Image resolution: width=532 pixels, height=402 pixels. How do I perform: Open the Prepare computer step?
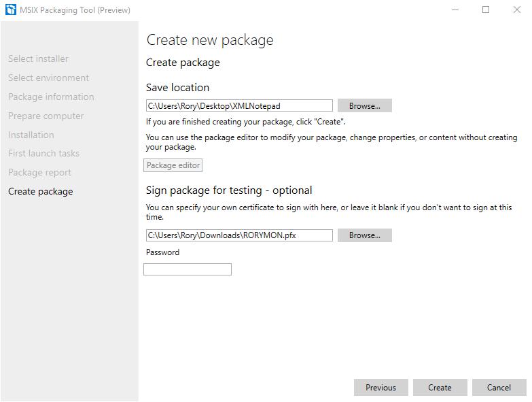(46, 116)
